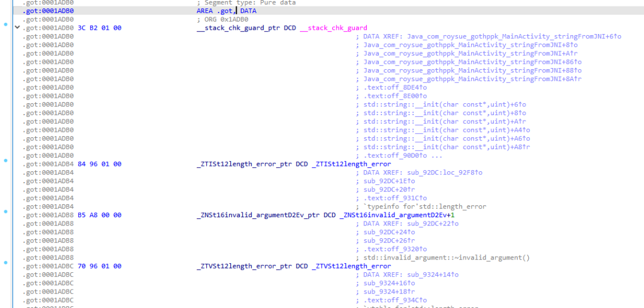644x308 pixels.
Task: Follow xref sub_9324+16
Action: (x=389, y=283)
